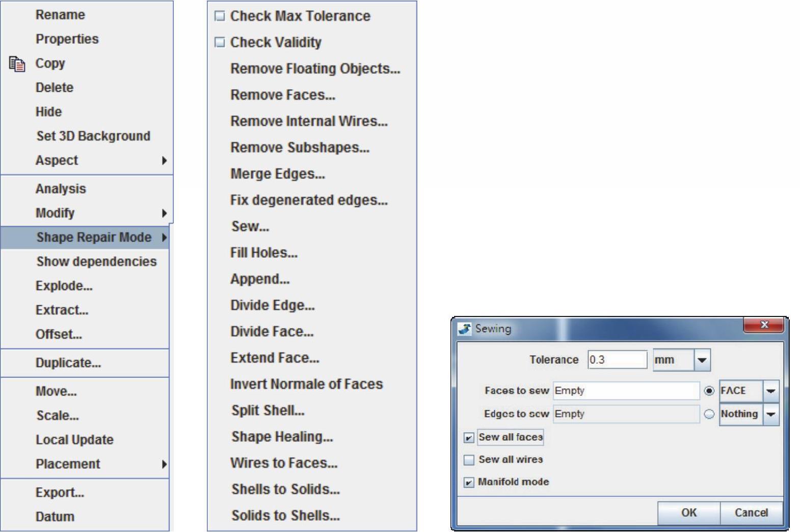
Task: Close the Sewing dialog window
Action: tap(764, 325)
